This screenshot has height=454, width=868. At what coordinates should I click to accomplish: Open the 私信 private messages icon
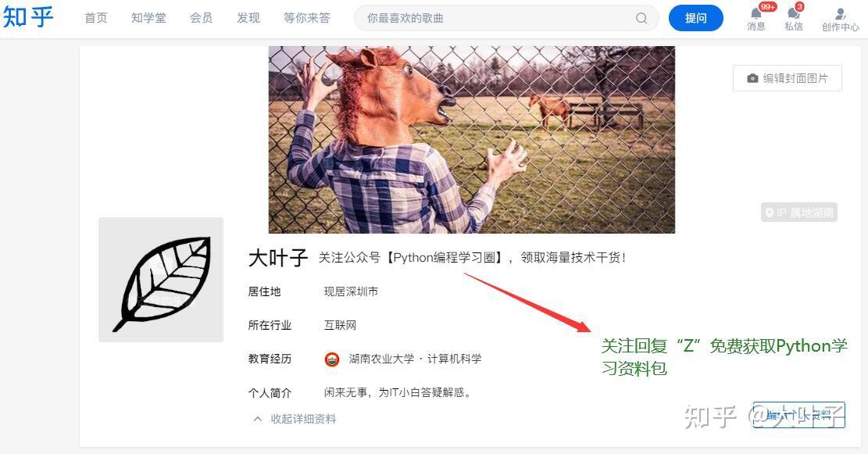793,13
